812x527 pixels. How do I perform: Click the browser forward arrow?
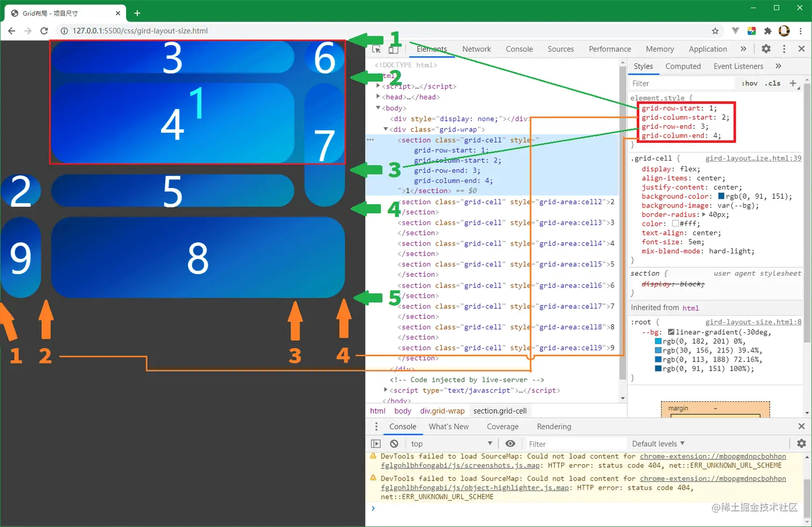click(x=28, y=31)
